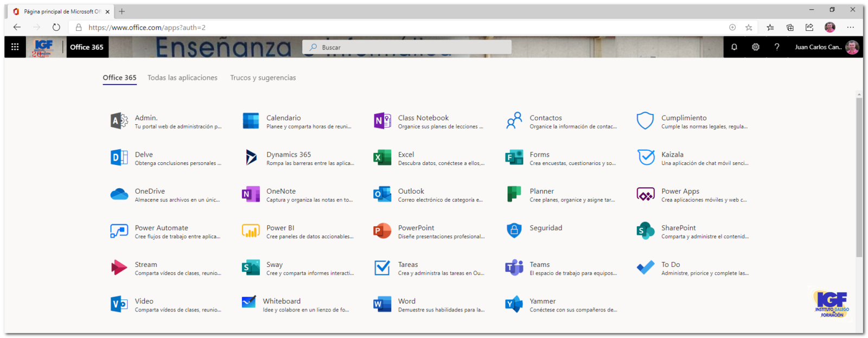Launch the Yammer app icon

pyautogui.click(x=514, y=304)
